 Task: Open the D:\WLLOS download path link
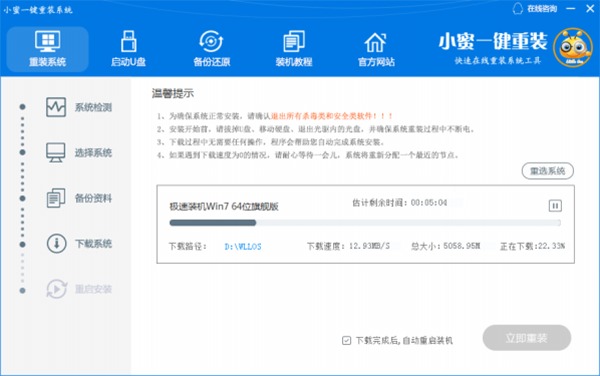click(x=243, y=246)
